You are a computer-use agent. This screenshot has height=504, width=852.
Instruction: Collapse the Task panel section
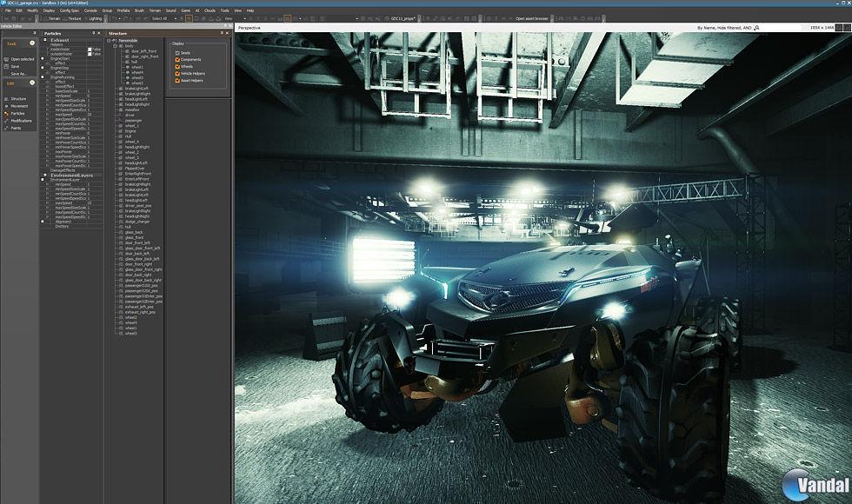32,43
